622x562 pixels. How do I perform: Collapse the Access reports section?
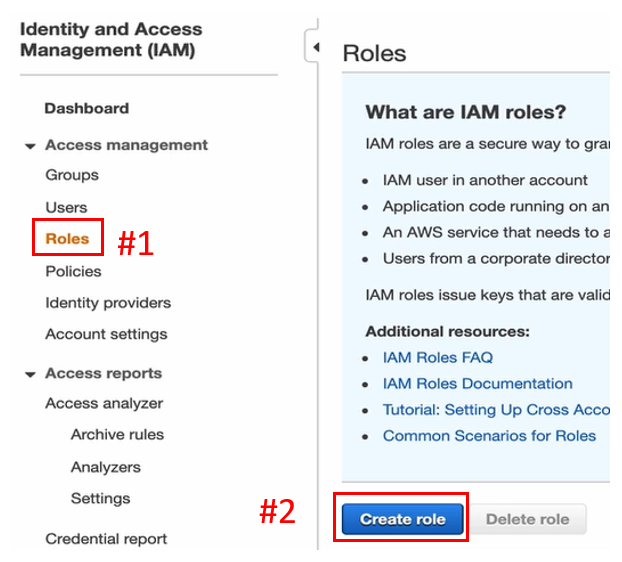(x=30, y=374)
